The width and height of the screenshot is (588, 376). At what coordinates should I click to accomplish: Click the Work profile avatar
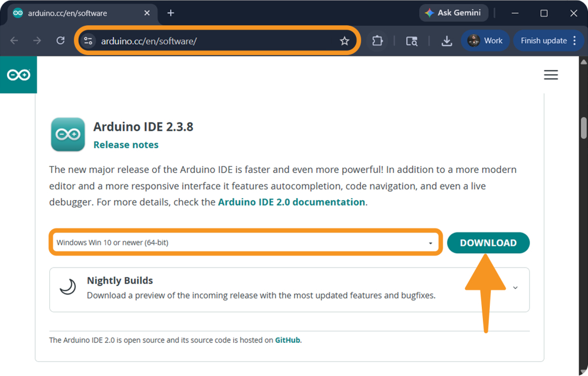pyautogui.click(x=474, y=40)
